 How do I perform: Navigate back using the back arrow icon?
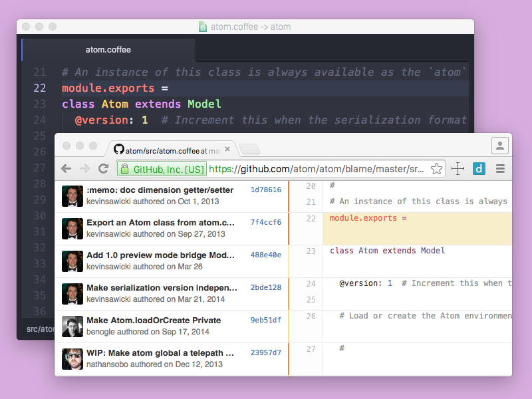[66, 169]
